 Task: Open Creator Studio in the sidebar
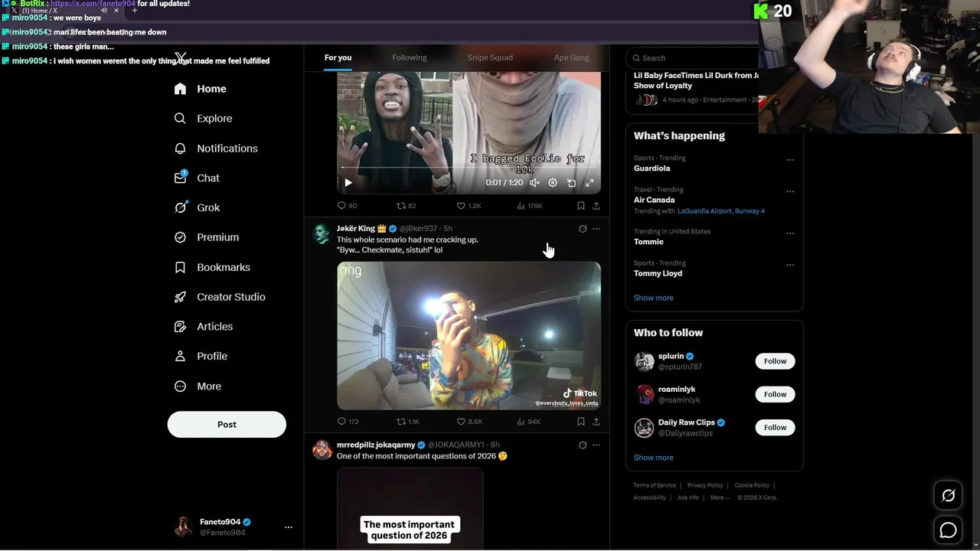click(x=220, y=297)
